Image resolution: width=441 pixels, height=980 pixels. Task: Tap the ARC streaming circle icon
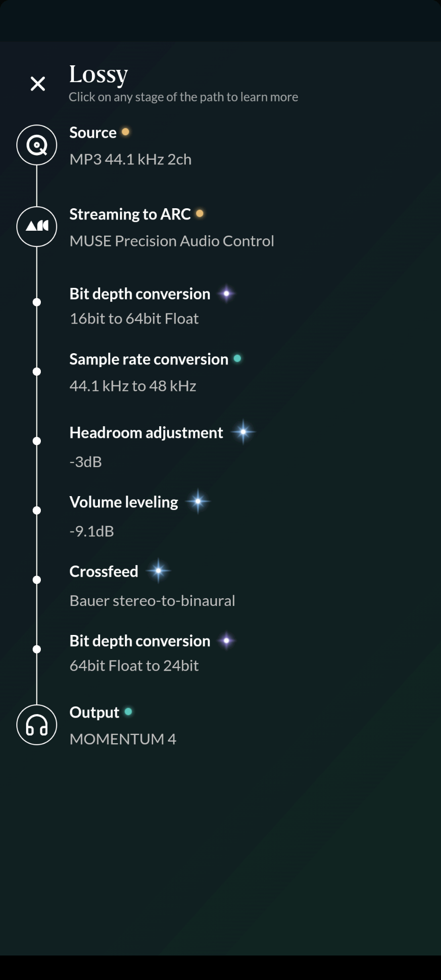(37, 227)
